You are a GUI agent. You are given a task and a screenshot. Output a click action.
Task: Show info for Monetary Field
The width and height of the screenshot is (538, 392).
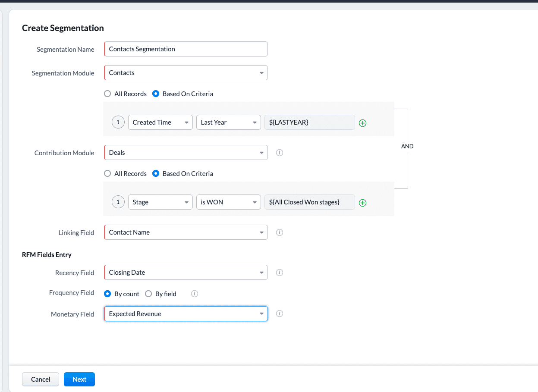(x=279, y=314)
